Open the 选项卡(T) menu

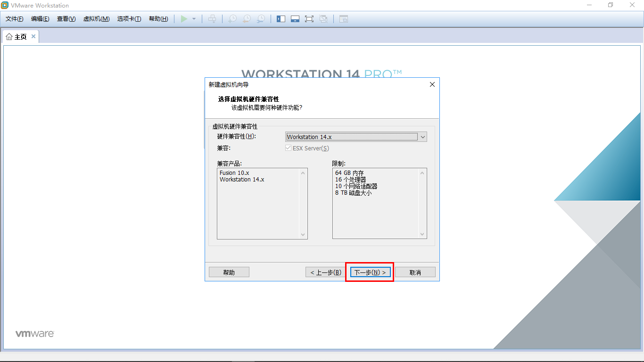pos(128,19)
